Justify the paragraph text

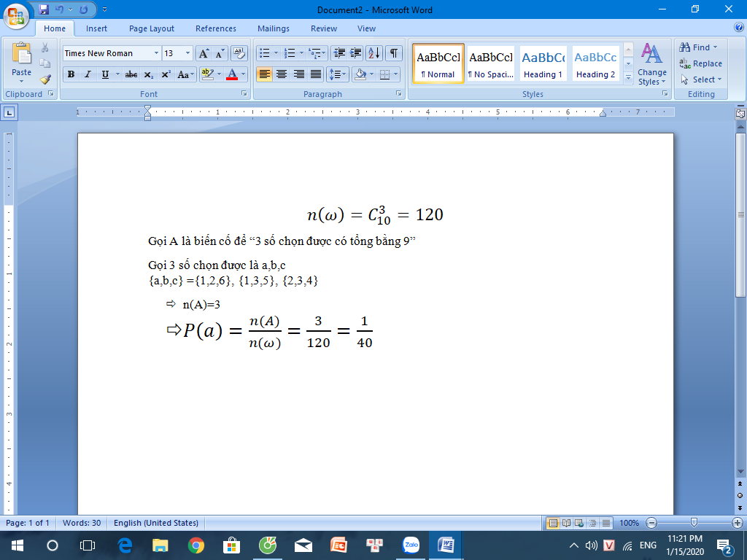pos(316,74)
